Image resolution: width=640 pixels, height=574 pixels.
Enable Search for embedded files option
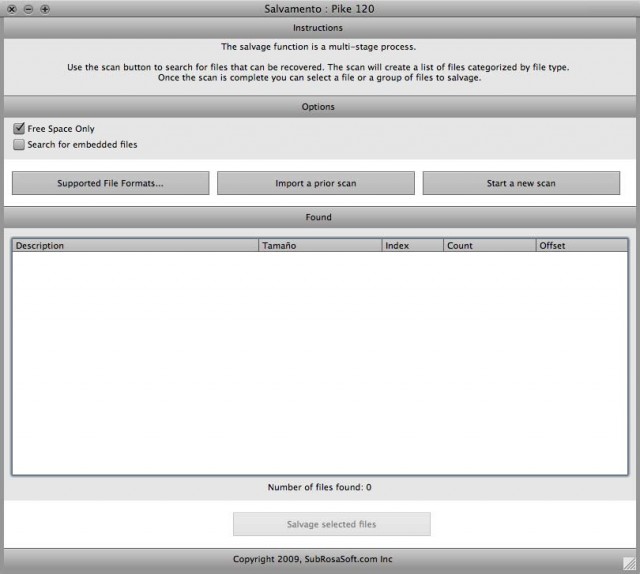click(19, 145)
